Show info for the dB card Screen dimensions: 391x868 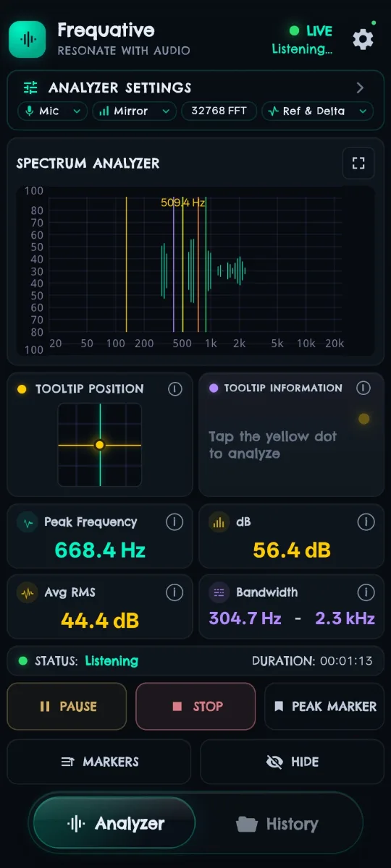(x=366, y=522)
